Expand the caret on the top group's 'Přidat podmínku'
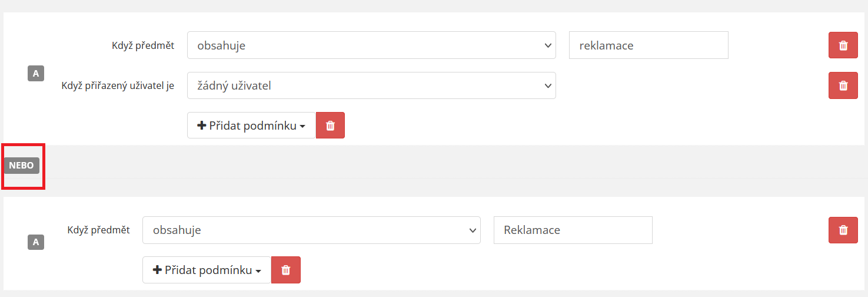 click(x=302, y=126)
